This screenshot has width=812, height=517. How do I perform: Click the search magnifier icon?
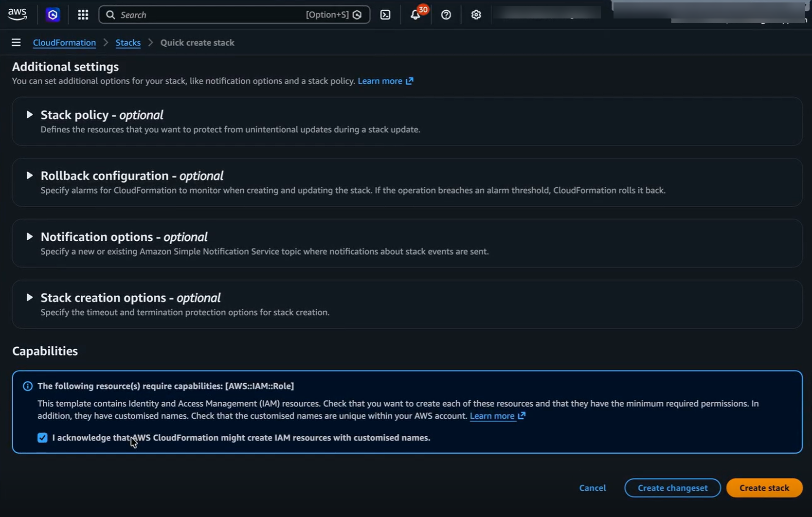110,15
